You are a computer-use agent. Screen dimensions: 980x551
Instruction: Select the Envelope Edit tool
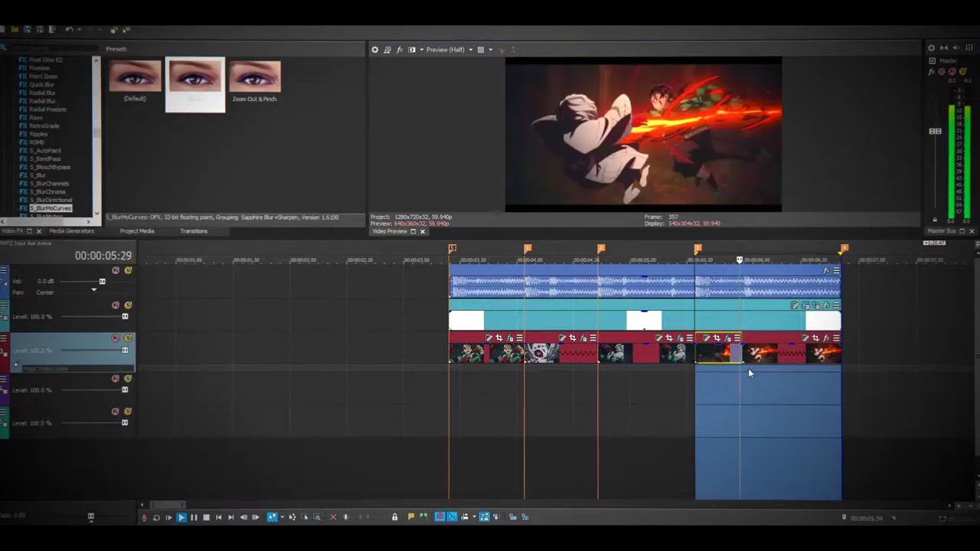(292, 517)
